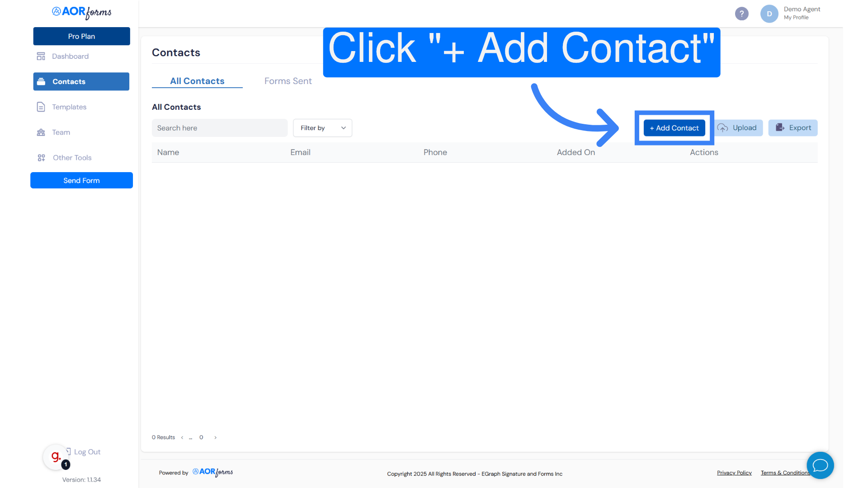Click the Templates document icon
The image size is (868, 488).
point(41,107)
